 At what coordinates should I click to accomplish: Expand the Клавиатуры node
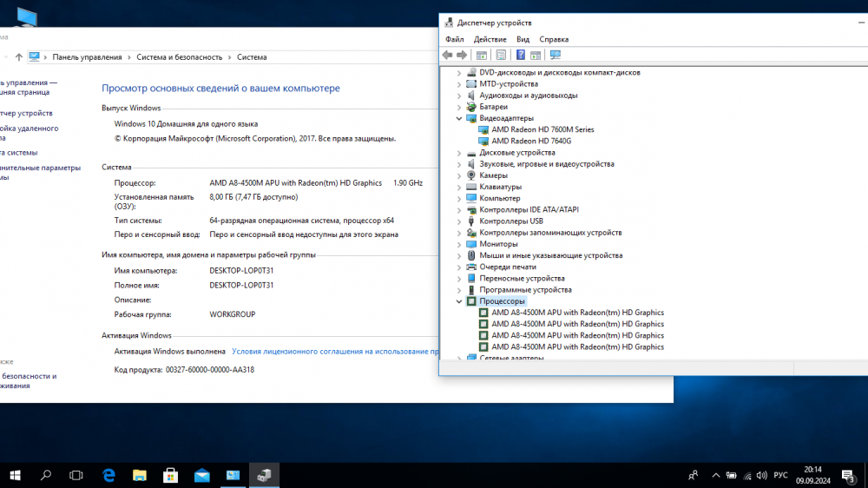coord(459,188)
